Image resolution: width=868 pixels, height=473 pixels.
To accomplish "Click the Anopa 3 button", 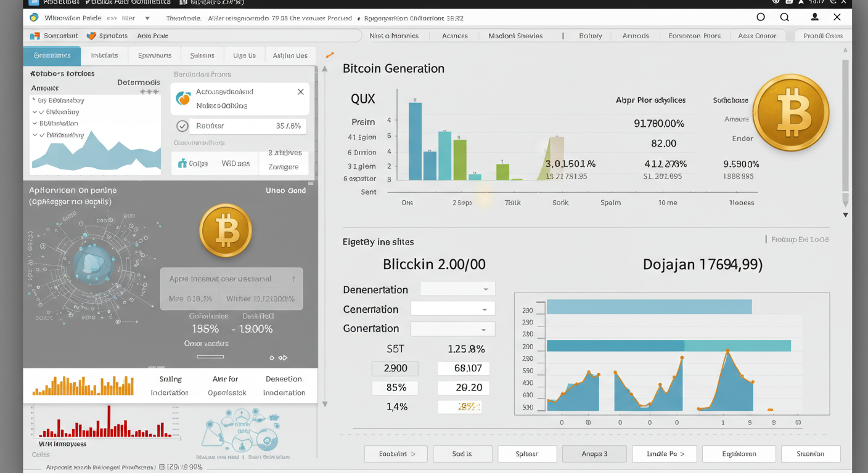I will tap(594, 454).
